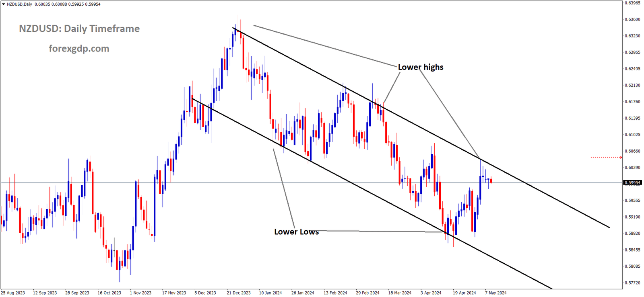
Task: Click the 5 Dec 2023 date label
Action: tap(205, 293)
